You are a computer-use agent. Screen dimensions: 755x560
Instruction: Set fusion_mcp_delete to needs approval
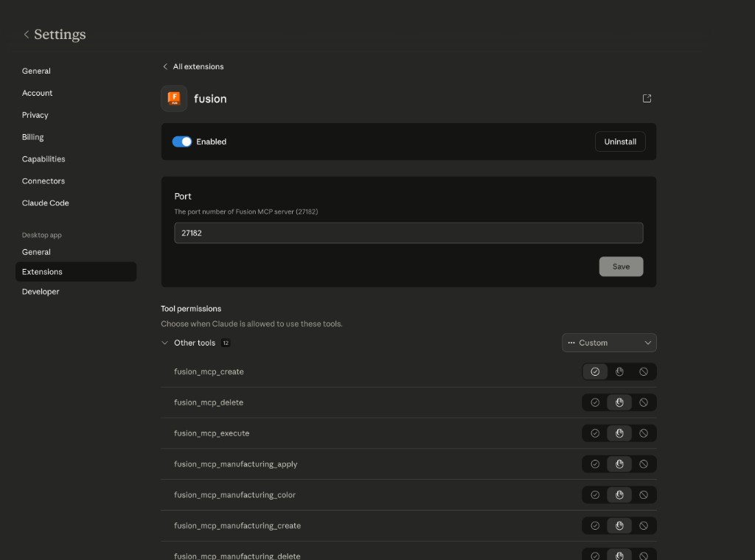(619, 402)
